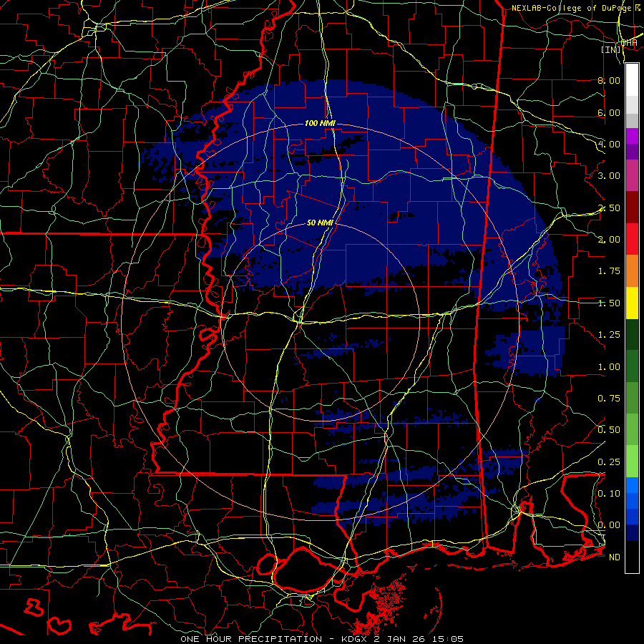Click the 1.25 legend label
The width and height of the screenshot is (644, 644).
click(609, 335)
